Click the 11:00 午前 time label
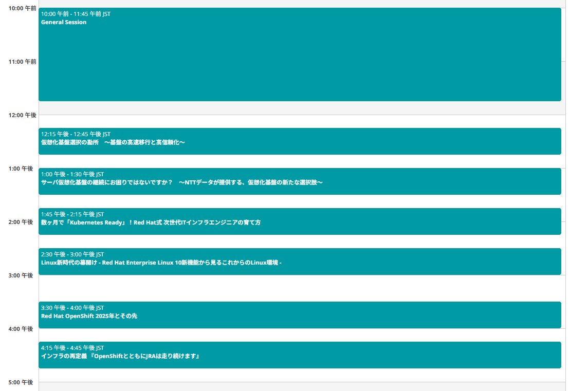588x391 pixels. 22,62
